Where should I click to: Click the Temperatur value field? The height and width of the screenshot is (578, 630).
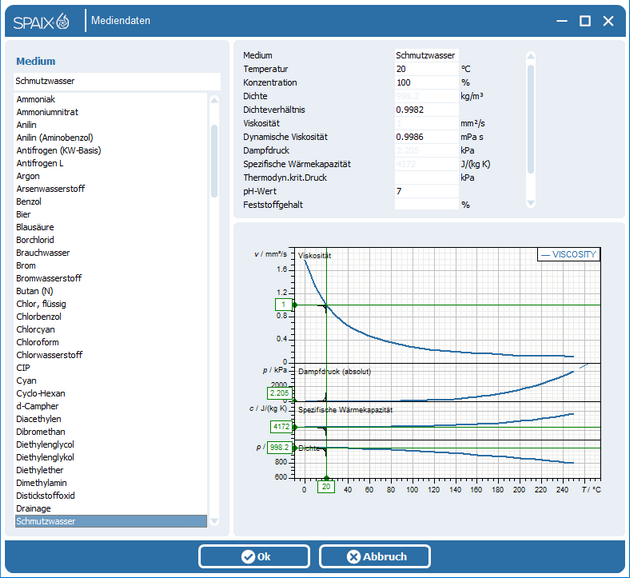pyautogui.click(x=426, y=69)
